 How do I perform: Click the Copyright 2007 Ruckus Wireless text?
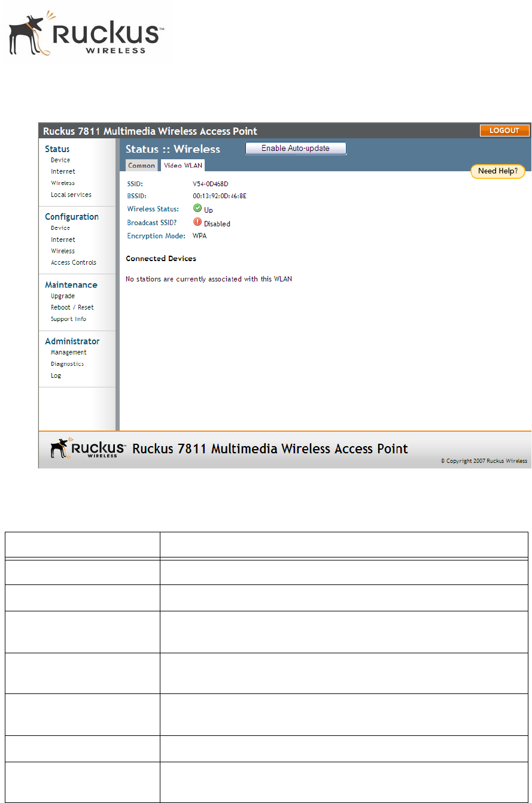click(x=484, y=461)
